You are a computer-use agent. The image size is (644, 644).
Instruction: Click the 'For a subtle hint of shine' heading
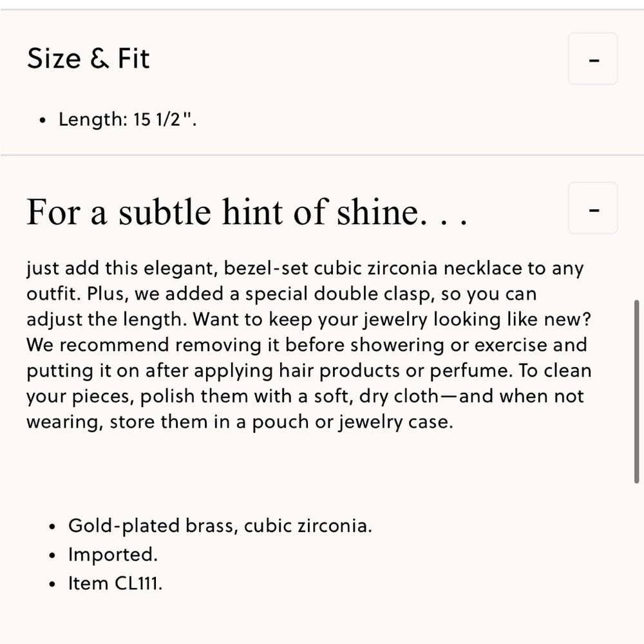tap(247, 212)
